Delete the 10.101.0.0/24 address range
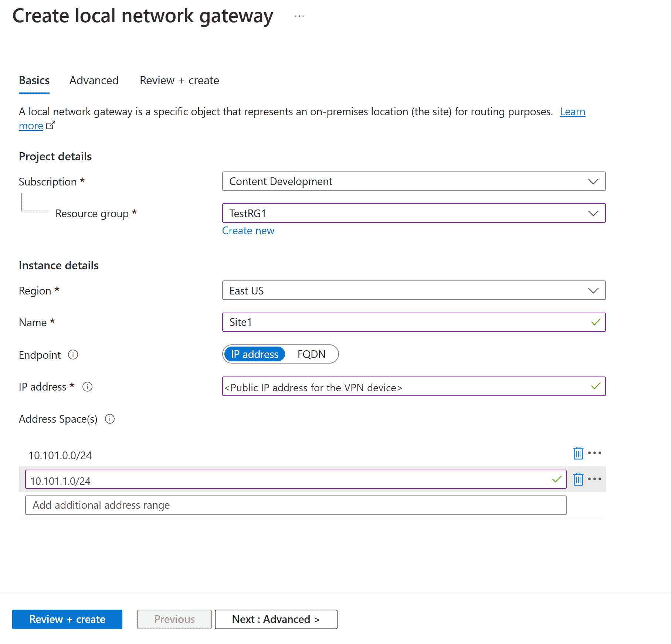671x644 pixels. (578, 453)
